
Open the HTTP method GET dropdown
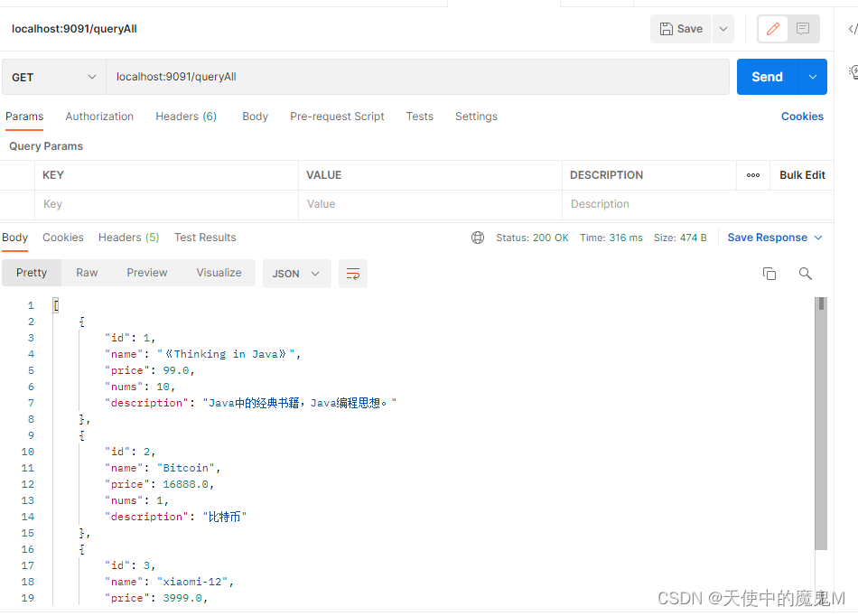tap(53, 77)
